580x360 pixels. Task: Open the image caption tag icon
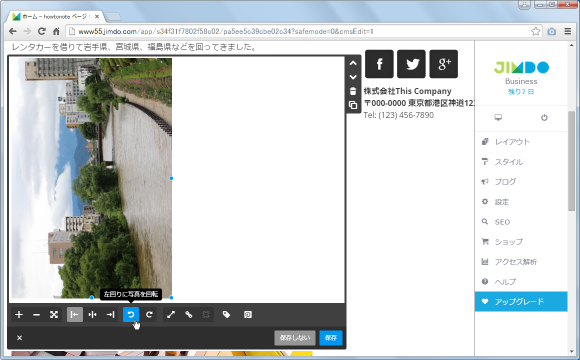(x=226, y=314)
